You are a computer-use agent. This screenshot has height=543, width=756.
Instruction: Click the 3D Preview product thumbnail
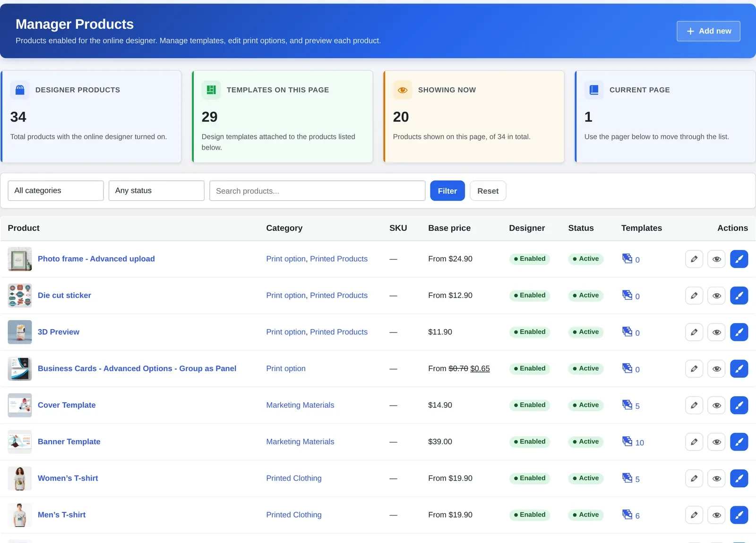[x=20, y=332]
